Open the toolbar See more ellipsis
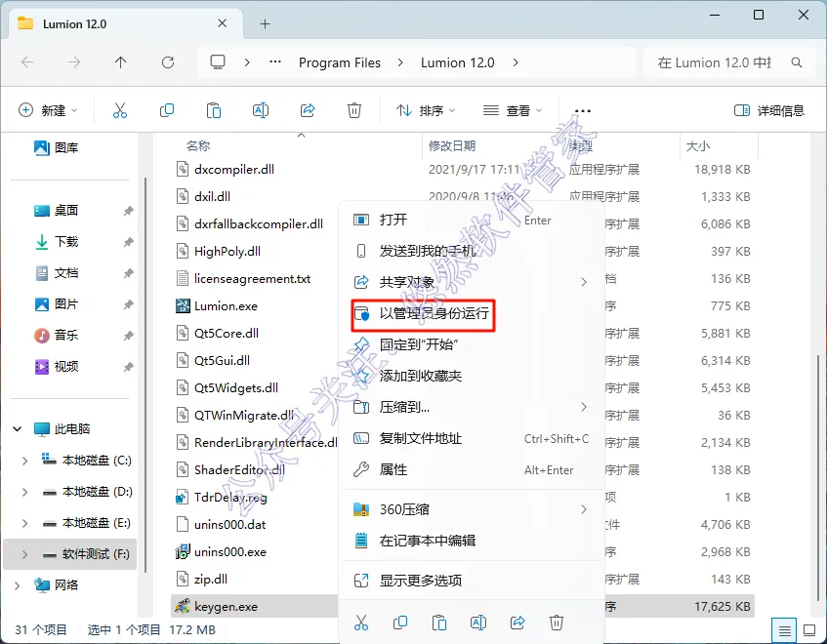Viewport: 827px width, 644px height. click(x=583, y=110)
